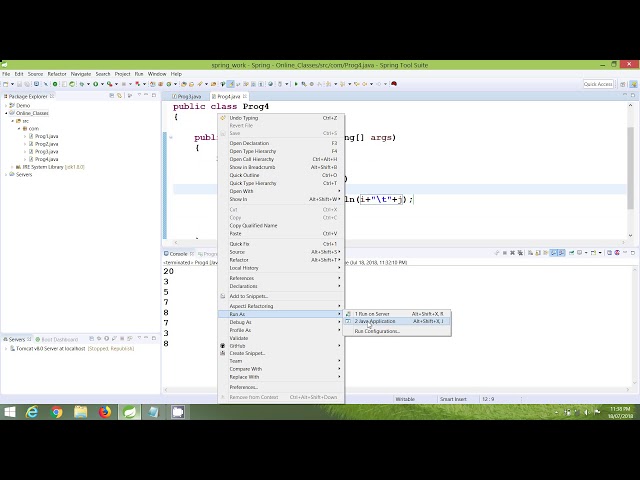The width and height of the screenshot is (640, 480).
Task: Select Debug As in context menu
Action: click(x=281, y=322)
